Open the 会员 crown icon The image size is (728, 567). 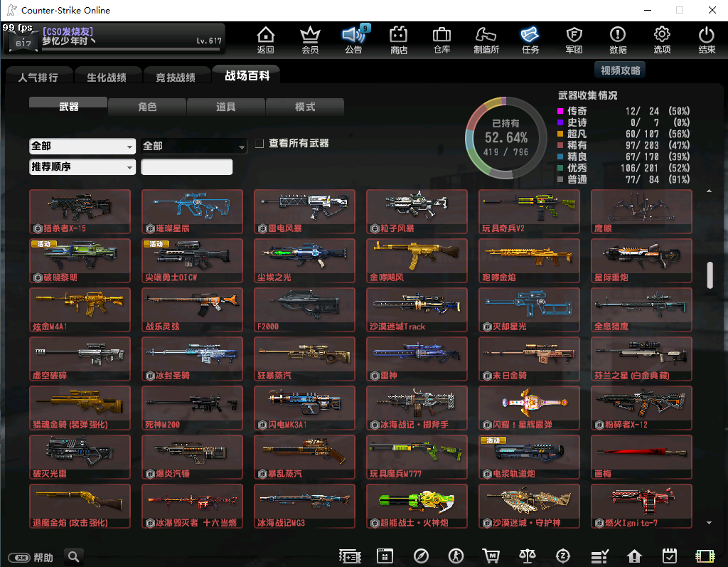point(310,39)
